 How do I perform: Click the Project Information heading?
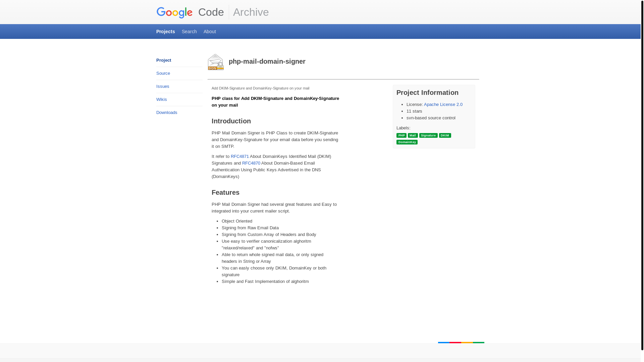pyautogui.click(x=427, y=93)
